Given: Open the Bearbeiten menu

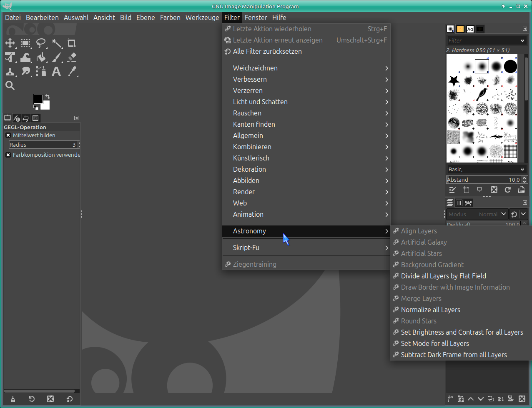Looking at the screenshot, I should 42,18.
